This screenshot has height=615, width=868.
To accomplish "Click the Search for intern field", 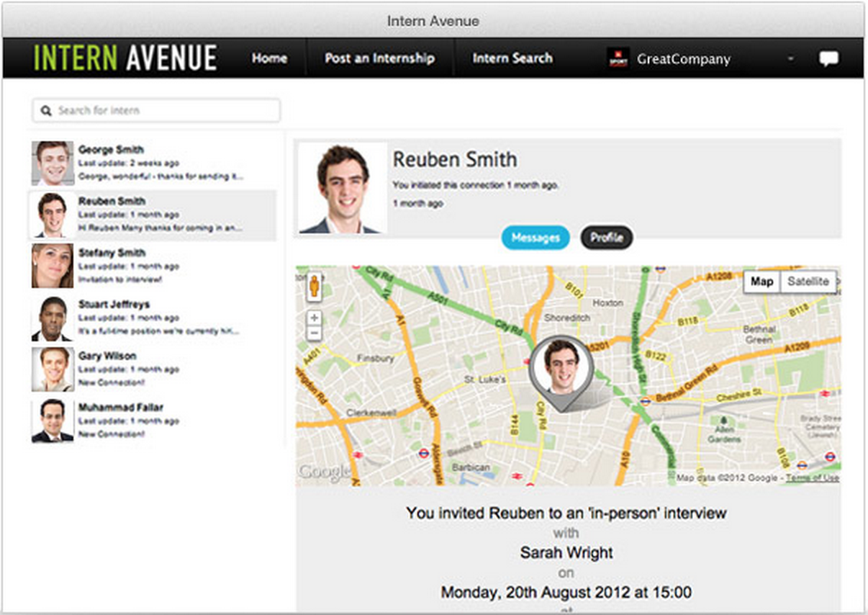I will pos(156,110).
